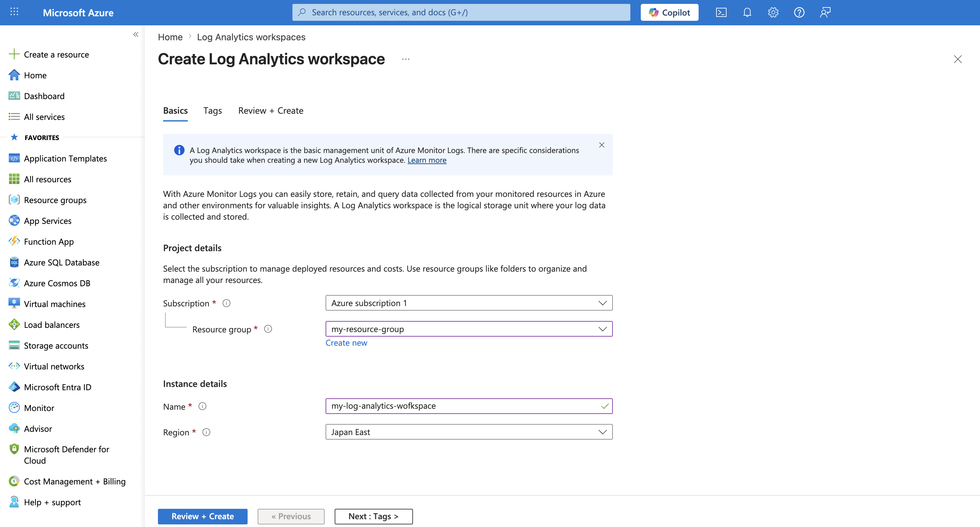
Task: Click into the workspace Name field
Action: tap(462, 406)
